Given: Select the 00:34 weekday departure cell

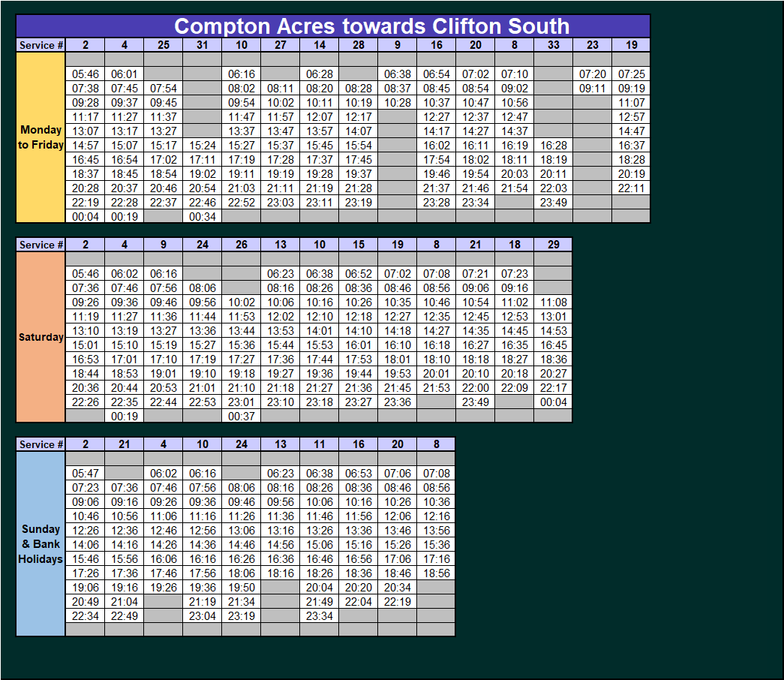Looking at the screenshot, I should point(203,217).
